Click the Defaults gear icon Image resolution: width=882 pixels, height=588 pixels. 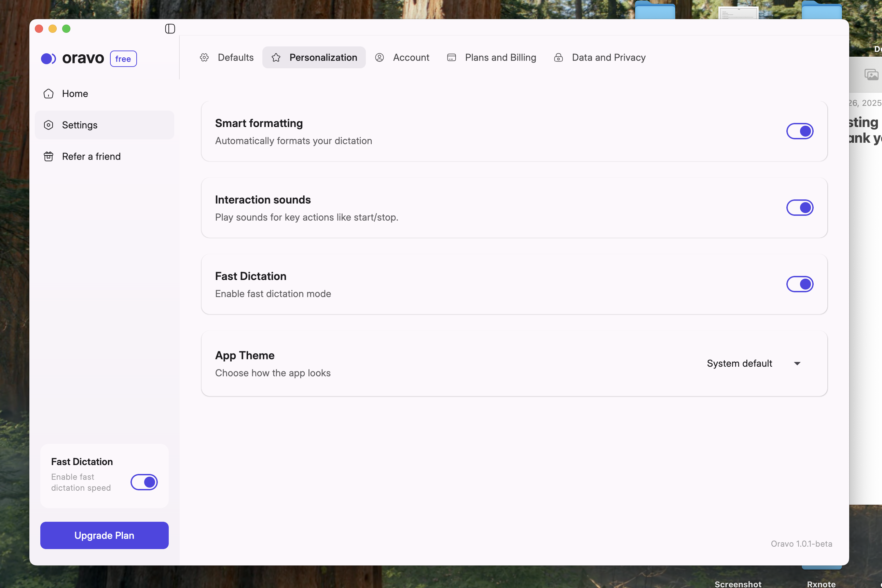click(x=204, y=57)
